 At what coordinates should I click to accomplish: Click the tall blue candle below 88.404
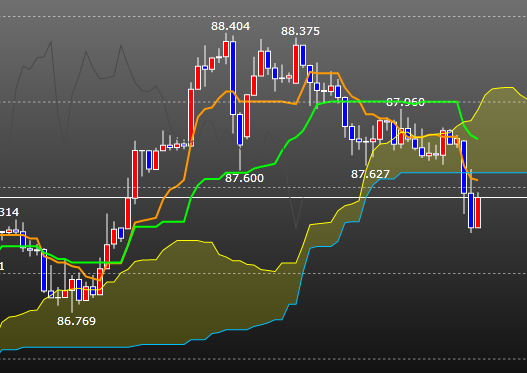[x=233, y=78]
